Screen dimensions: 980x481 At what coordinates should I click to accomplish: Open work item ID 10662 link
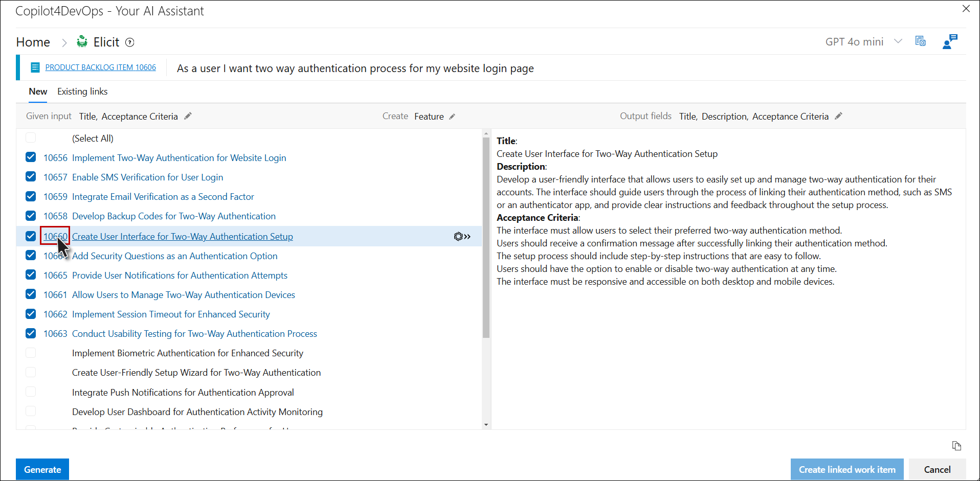click(55, 314)
